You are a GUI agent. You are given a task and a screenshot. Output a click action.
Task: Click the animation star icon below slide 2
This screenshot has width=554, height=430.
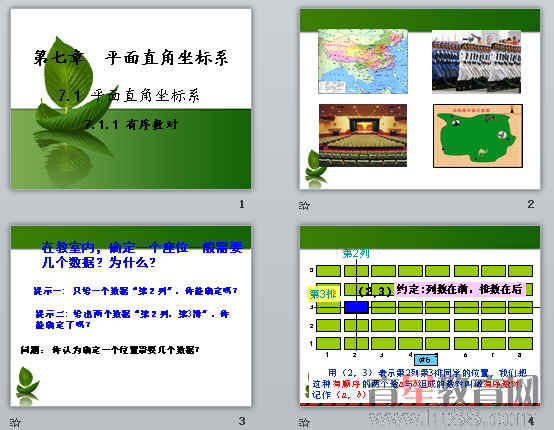304,205
